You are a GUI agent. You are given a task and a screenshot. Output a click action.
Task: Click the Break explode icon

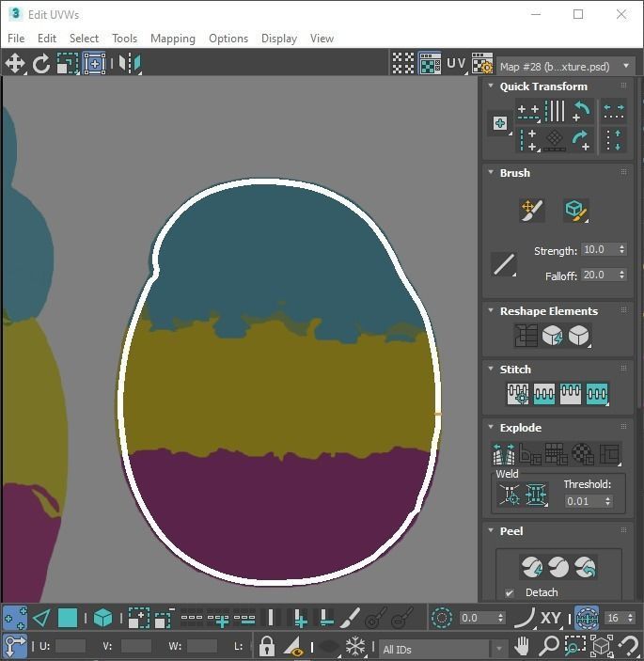[503, 453]
